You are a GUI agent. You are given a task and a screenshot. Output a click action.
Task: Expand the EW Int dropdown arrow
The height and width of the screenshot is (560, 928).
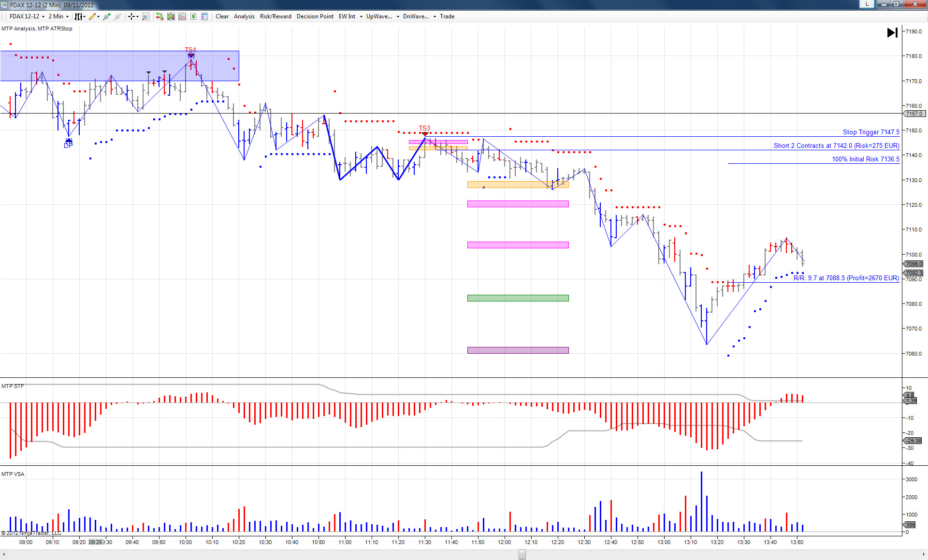[361, 16]
